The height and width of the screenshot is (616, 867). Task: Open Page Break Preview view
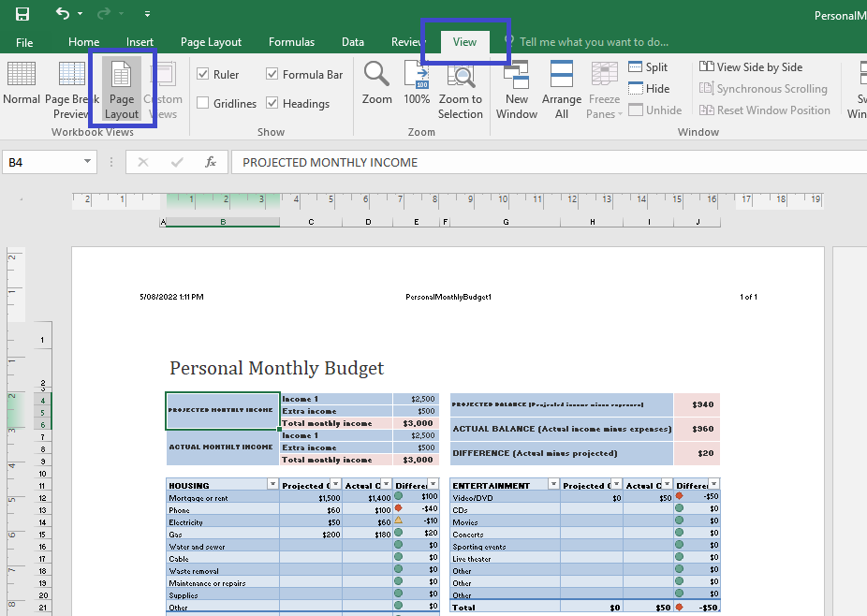(x=71, y=90)
